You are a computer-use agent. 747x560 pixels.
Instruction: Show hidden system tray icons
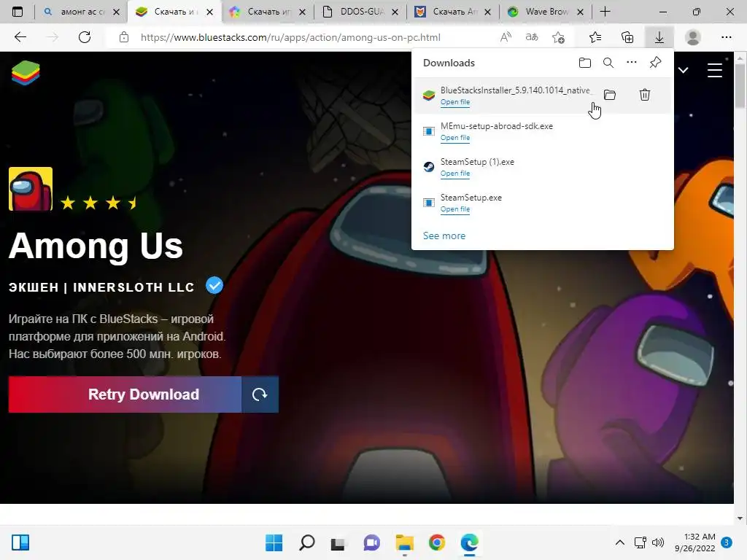coord(620,542)
